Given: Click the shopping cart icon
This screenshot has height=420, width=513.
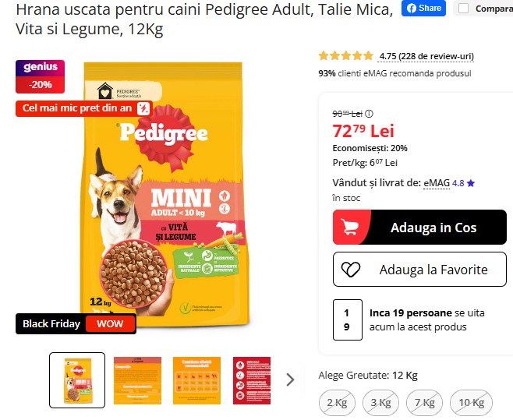Looking at the screenshot, I should (349, 227).
